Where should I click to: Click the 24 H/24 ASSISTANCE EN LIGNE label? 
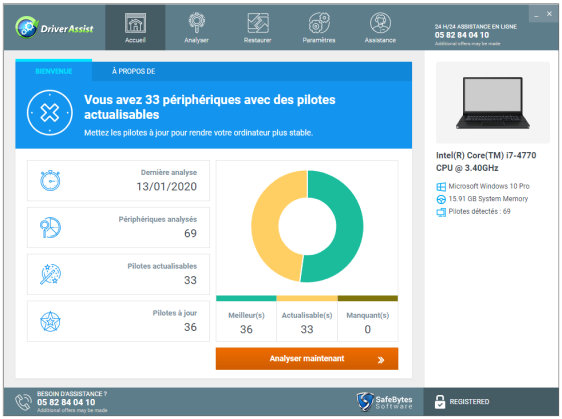(x=476, y=27)
